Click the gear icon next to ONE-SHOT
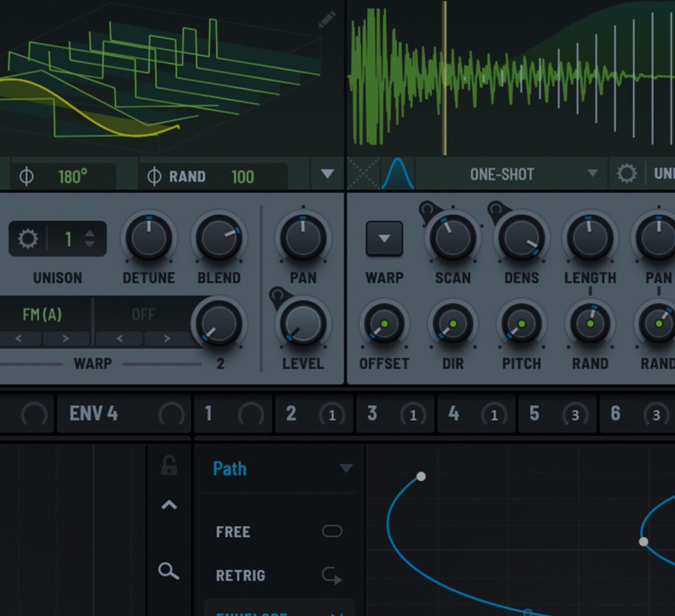This screenshot has width=675, height=616. pos(627,174)
